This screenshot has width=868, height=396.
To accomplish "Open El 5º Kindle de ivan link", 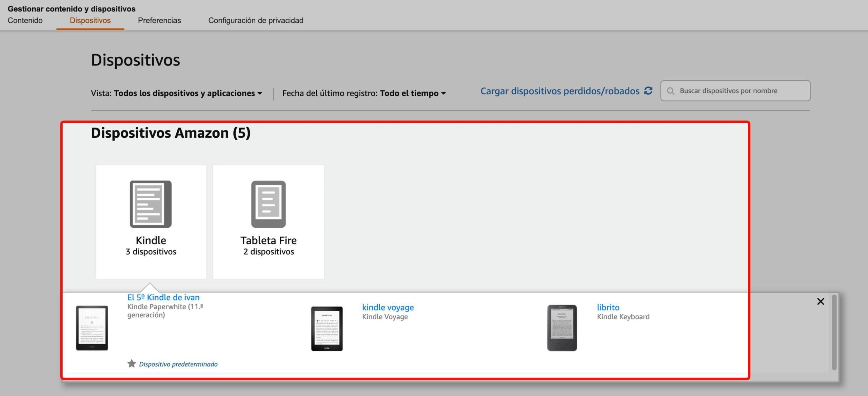I will tap(163, 297).
